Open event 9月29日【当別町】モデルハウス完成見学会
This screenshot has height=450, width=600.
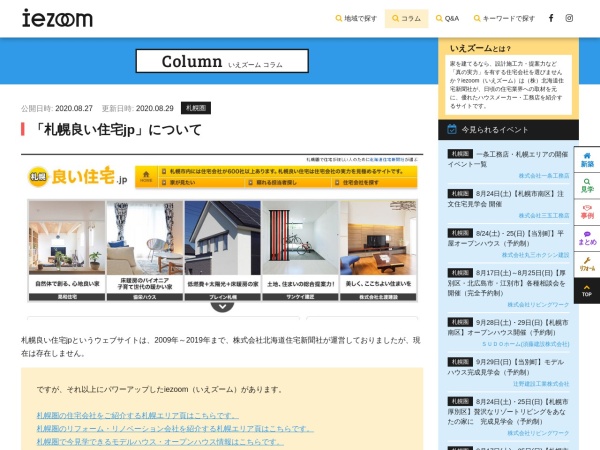(508, 367)
